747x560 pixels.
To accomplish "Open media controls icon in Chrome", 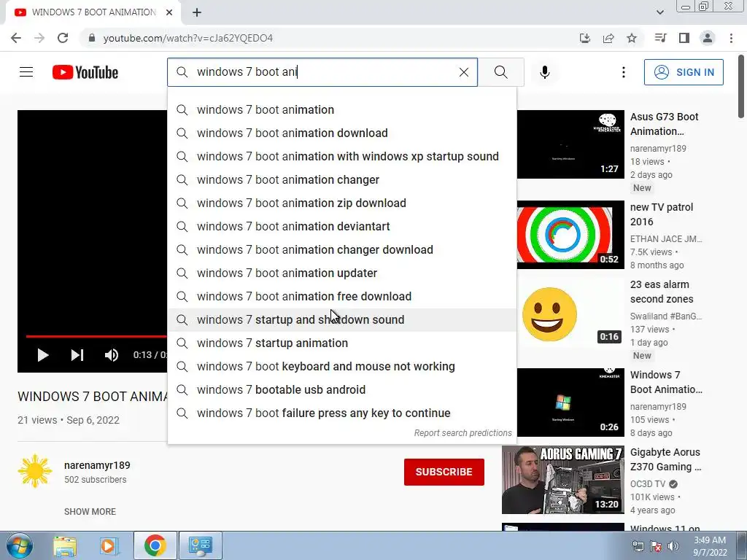I will pyautogui.click(x=660, y=38).
